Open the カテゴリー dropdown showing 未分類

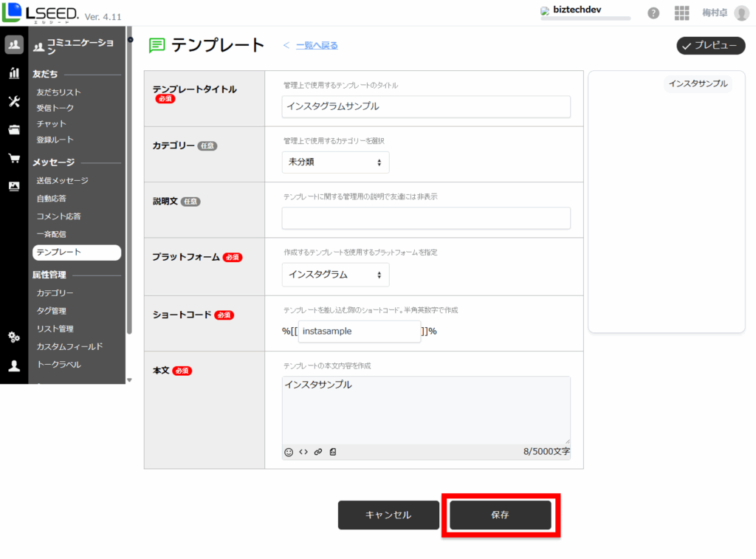[335, 162]
